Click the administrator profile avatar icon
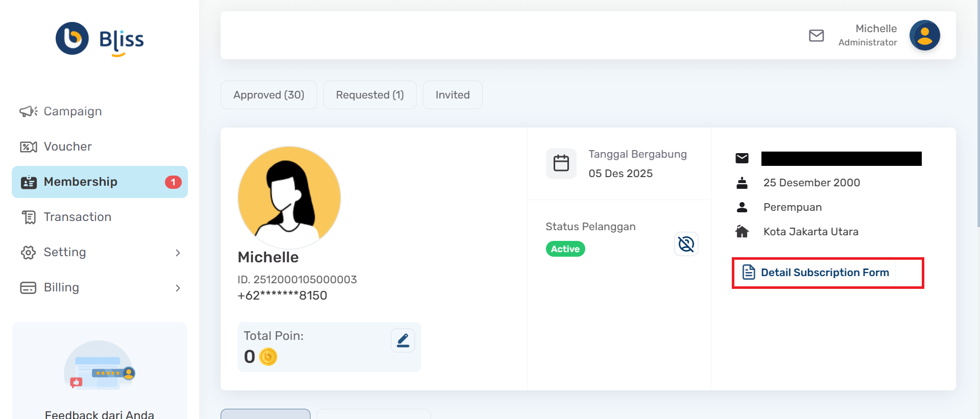This screenshot has width=980, height=419. (924, 36)
